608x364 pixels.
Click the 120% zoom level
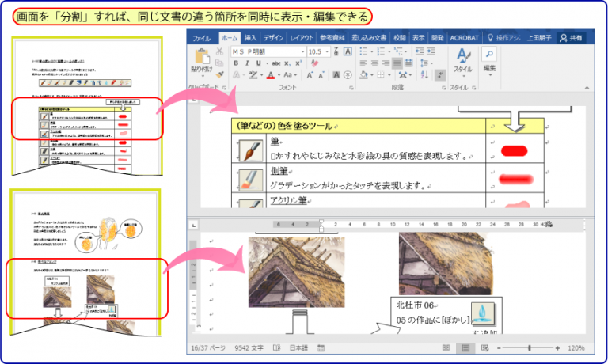click(576, 348)
